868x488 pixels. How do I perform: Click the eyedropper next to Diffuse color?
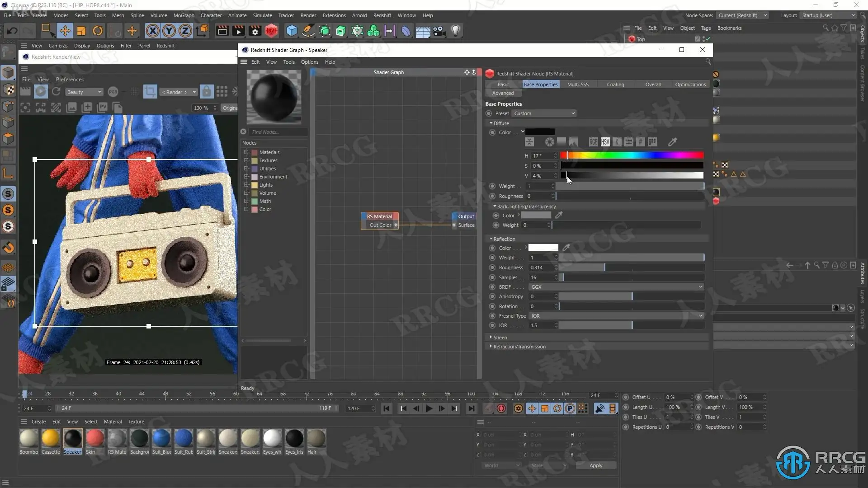672,142
